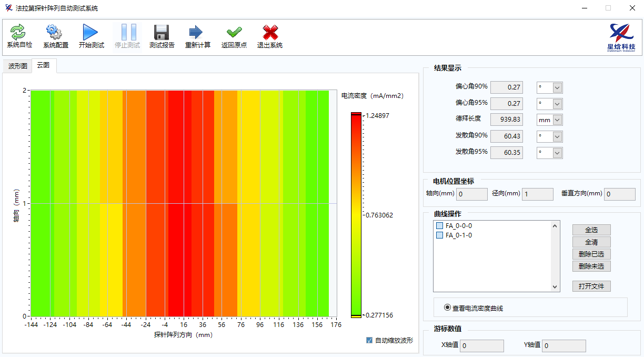Click 退出系统 red X icon

[x=270, y=33]
